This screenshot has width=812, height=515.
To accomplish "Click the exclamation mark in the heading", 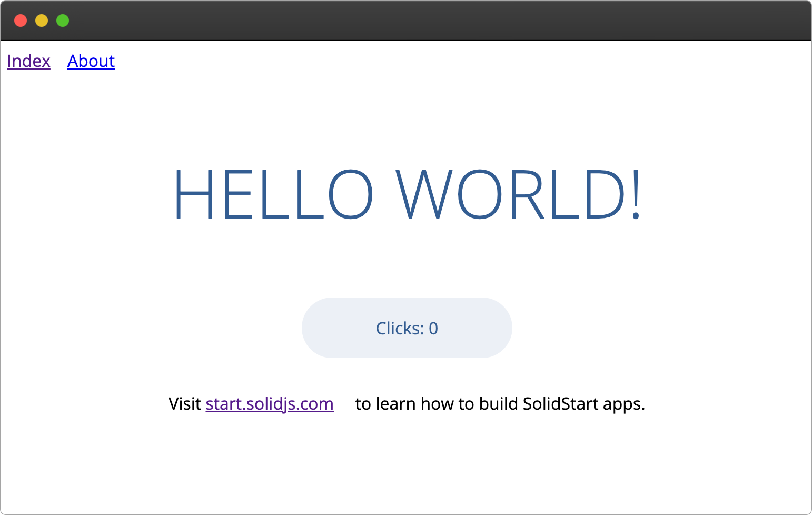I will pos(636,194).
